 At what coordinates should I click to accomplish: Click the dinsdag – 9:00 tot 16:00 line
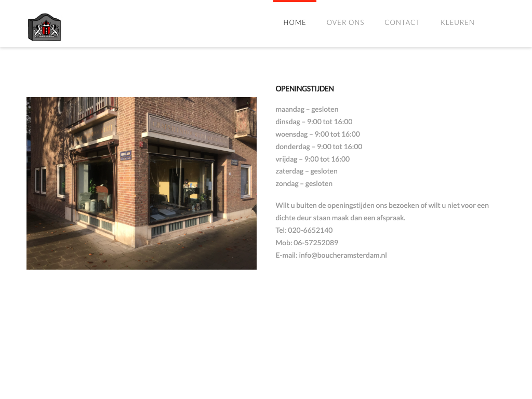(x=314, y=122)
